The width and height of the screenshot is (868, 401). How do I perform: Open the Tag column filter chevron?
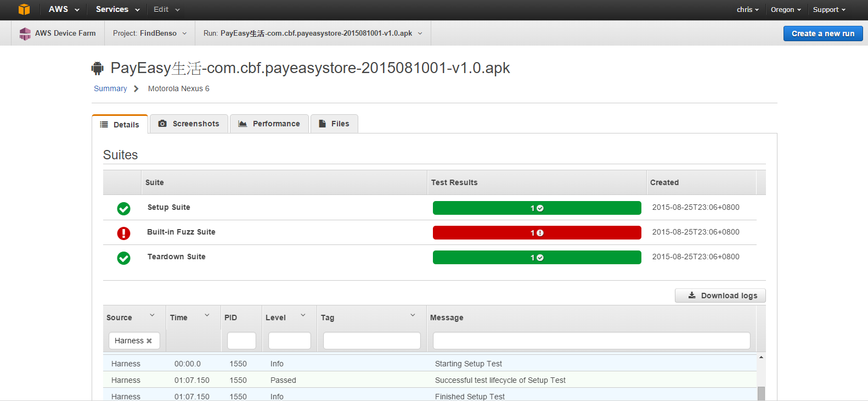[x=413, y=315]
